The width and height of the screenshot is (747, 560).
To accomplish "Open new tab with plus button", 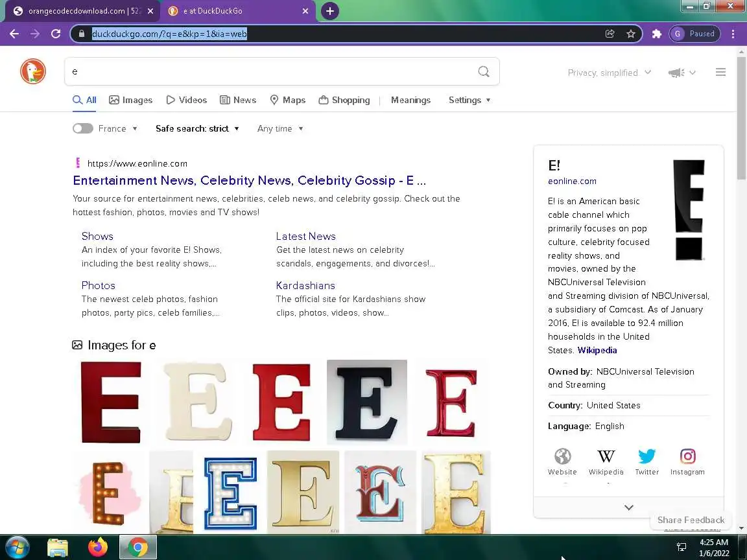I will click(329, 11).
